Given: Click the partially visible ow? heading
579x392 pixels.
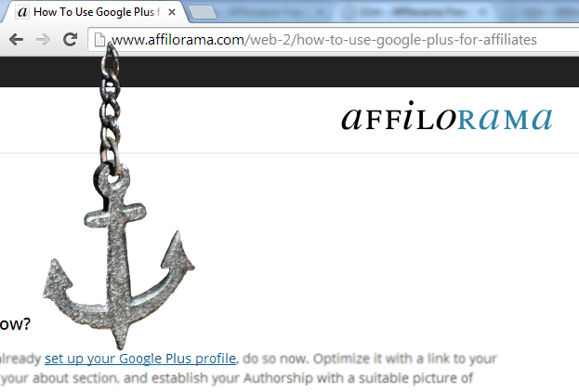Looking at the screenshot, I should coord(15,324).
